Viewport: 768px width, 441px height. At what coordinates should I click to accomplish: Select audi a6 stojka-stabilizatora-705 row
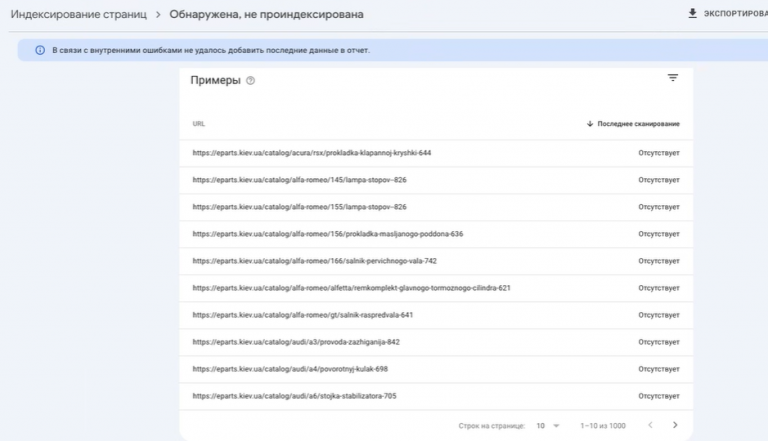[436, 395]
